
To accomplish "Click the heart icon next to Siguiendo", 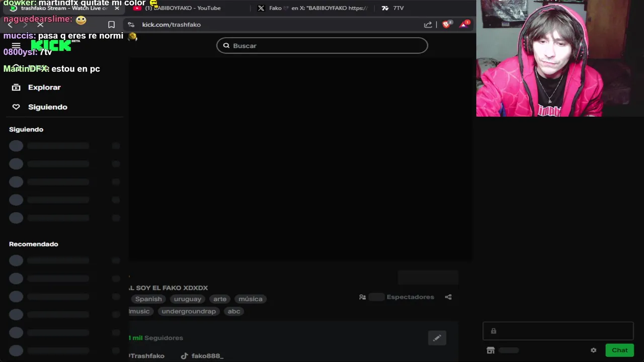I will (x=16, y=107).
